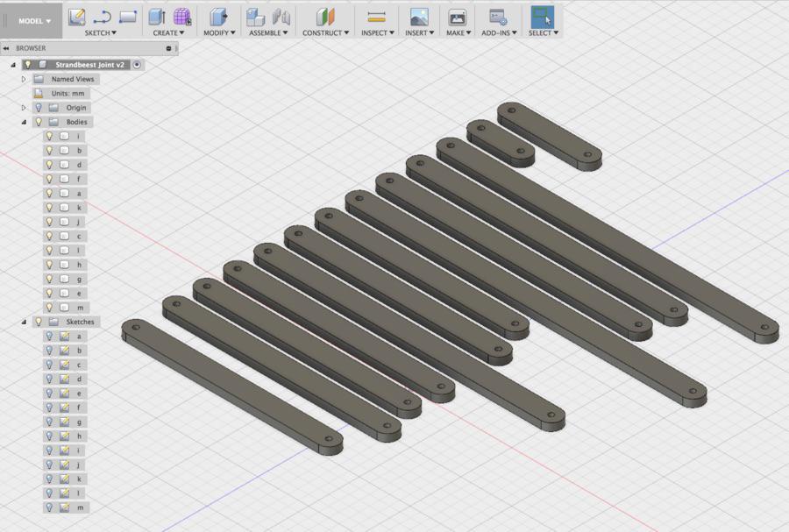789x532 pixels.
Task: Click the Units: mm entry
Action: click(68, 93)
